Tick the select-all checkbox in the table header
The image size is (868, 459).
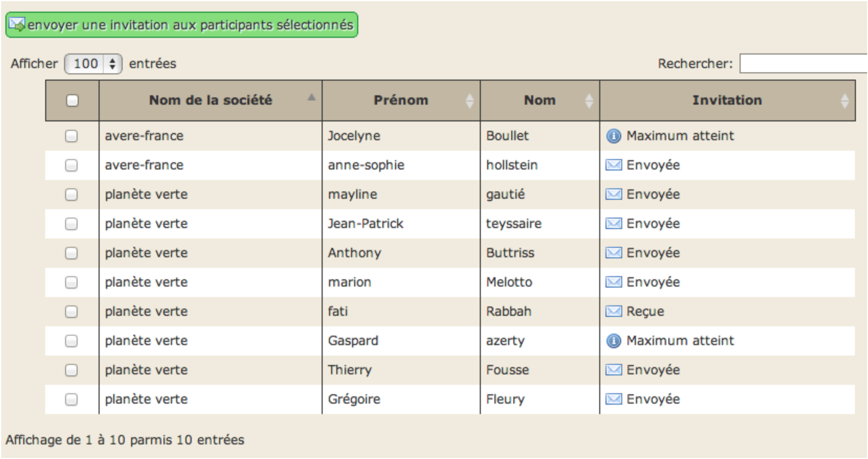72,100
